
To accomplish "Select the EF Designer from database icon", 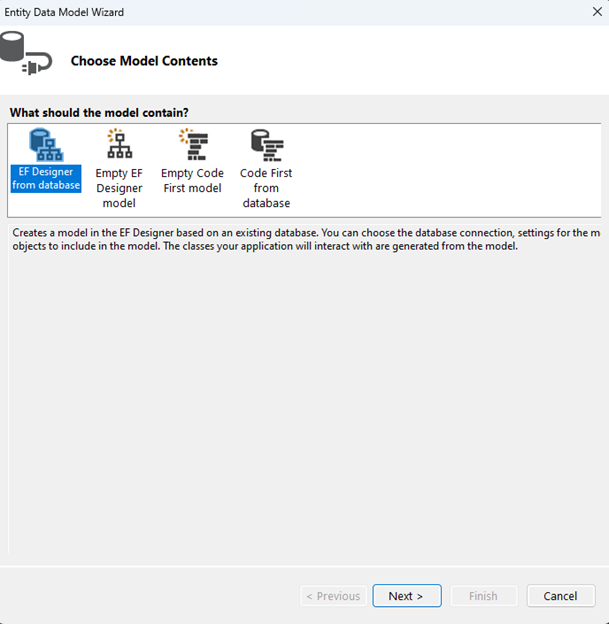I will (x=46, y=145).
